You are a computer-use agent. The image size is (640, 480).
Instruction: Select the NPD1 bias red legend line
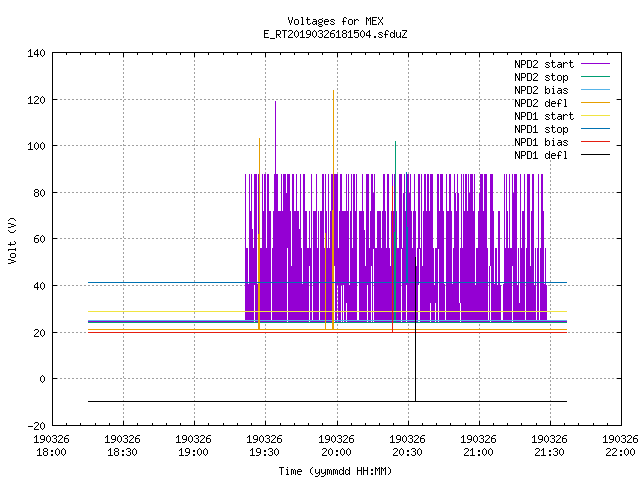pos(595,142)
